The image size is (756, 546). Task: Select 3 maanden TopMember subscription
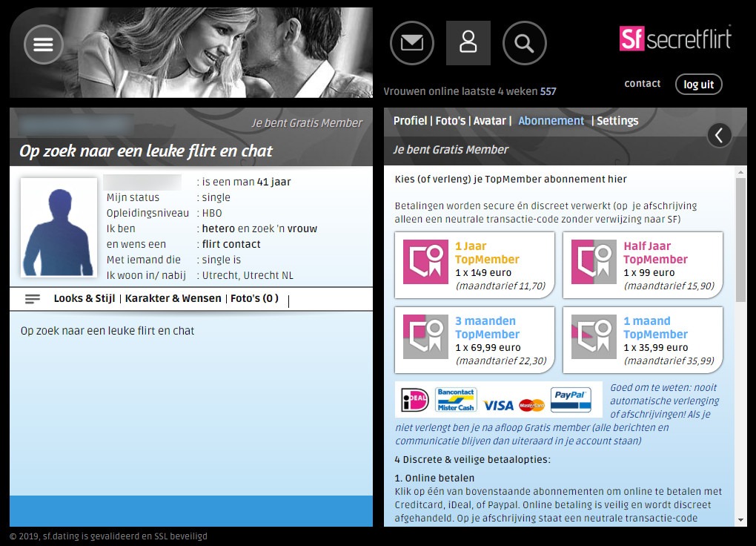474,340
